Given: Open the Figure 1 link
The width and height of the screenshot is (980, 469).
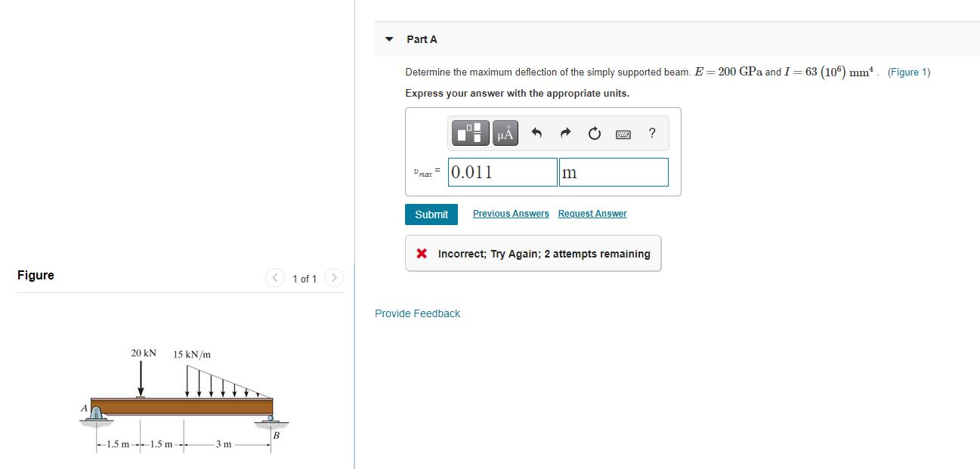Looking at the screenshot, I should tap(910, 72).
